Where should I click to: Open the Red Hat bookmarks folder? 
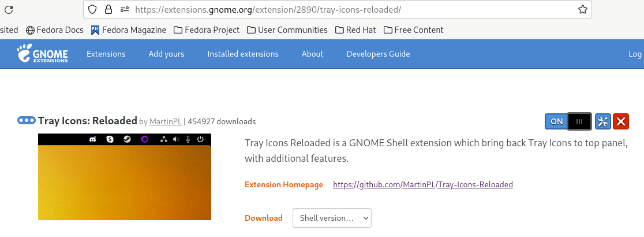tap(355, 30)
